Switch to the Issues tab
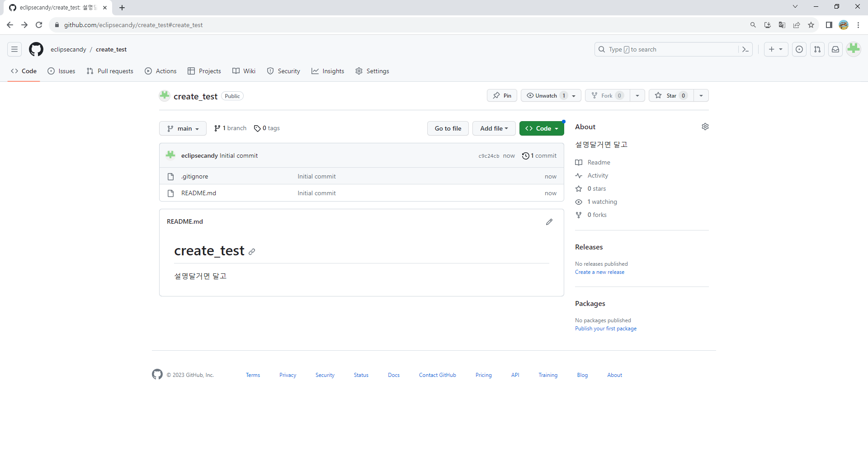868x470 pixels. click(x=61, y=71)
